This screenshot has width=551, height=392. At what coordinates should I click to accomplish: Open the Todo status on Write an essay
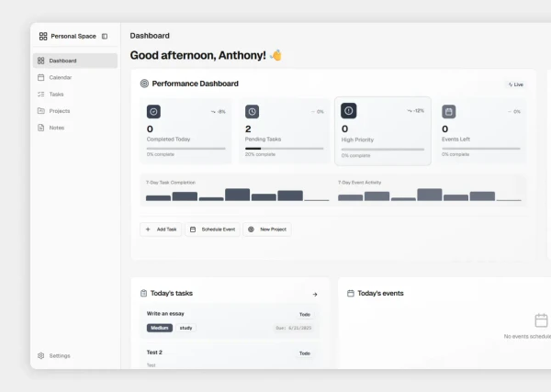point(304,314)
